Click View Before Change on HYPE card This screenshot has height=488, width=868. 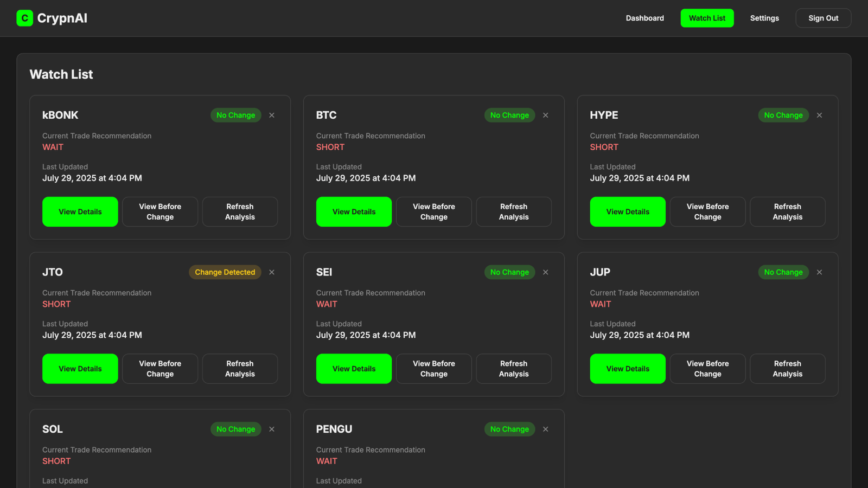point(707,211)
